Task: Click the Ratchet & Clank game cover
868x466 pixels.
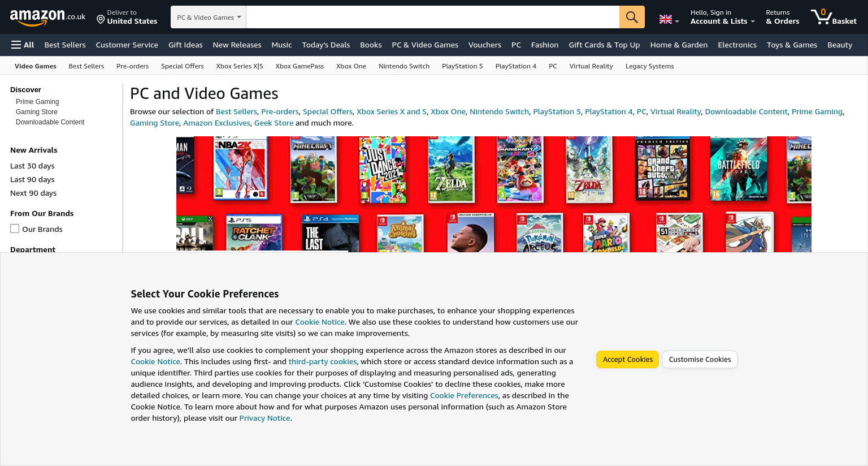Action: pyautogui.click(x=254, y=233)
